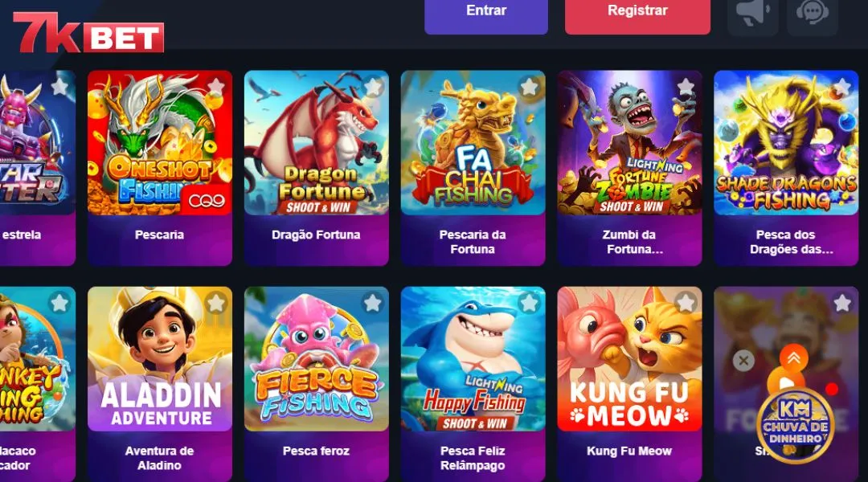Close the floating promo widget X
Image resolution: width=868 pixels, height=482 pixels.
743,361
